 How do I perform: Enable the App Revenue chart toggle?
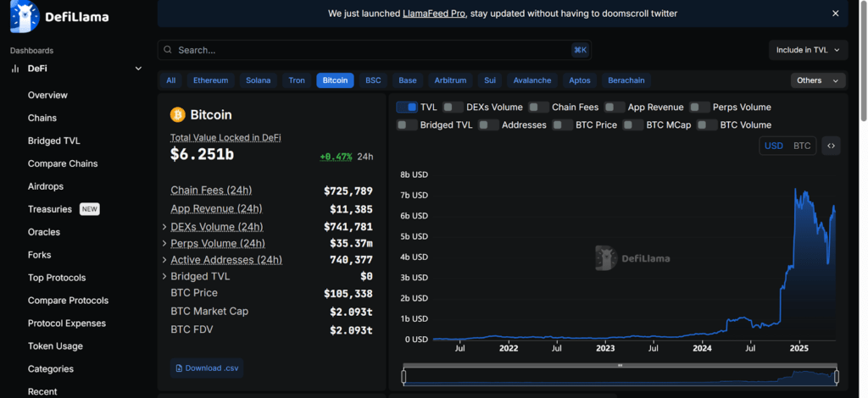tap(615, 108)
